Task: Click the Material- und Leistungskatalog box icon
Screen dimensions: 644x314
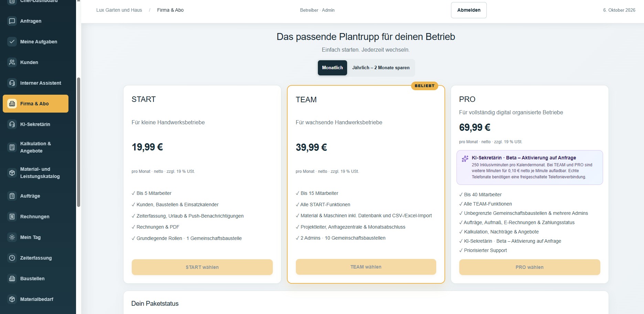Action: tap(12, 173)
